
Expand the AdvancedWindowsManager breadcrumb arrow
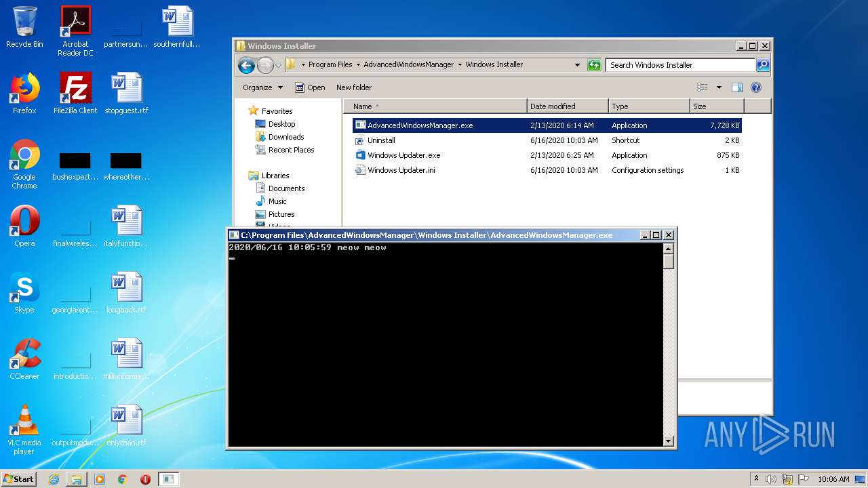pyautogui.click(x=460, y=65)
